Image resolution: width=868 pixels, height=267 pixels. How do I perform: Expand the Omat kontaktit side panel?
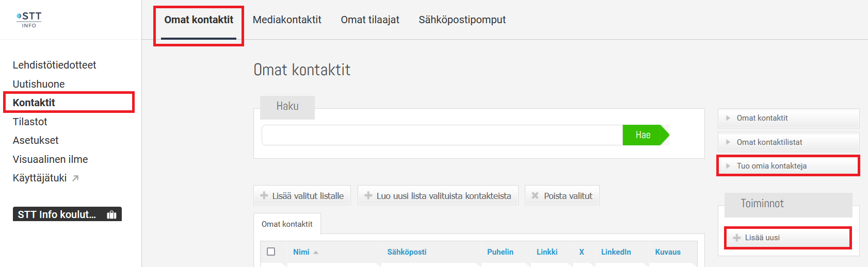click(728, 118)
